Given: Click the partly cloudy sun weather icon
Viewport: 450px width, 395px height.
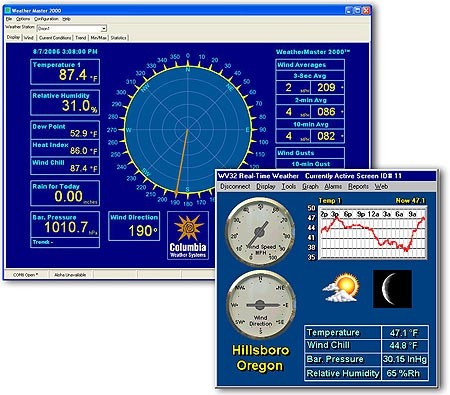Looking at the screenshot, I should tap(341, 288).
